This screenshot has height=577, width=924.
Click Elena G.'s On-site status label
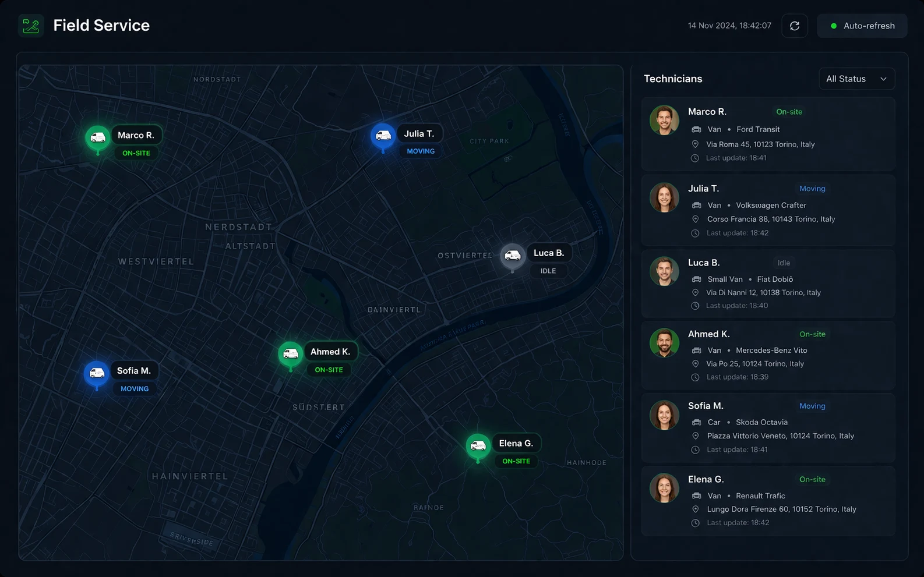tap(812, 479)
